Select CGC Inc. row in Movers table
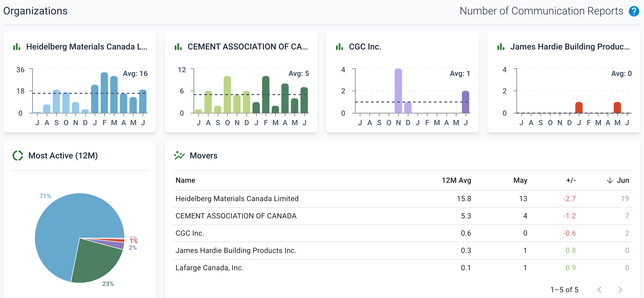The height and width of the screenshot is (298, 644). point(402,233)
